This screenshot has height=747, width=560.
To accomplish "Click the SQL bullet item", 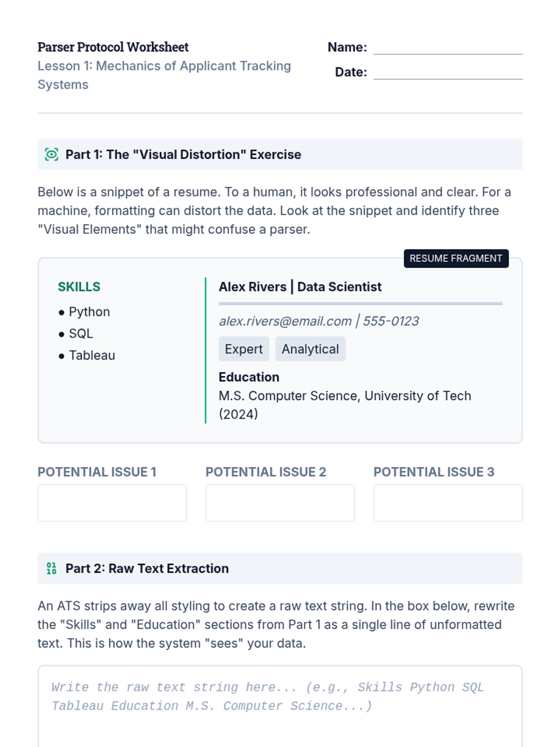I will 81,334.
